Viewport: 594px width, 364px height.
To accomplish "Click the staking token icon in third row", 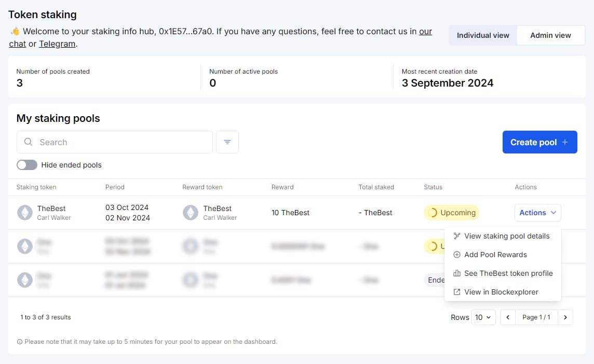I will tap(25, 280).
